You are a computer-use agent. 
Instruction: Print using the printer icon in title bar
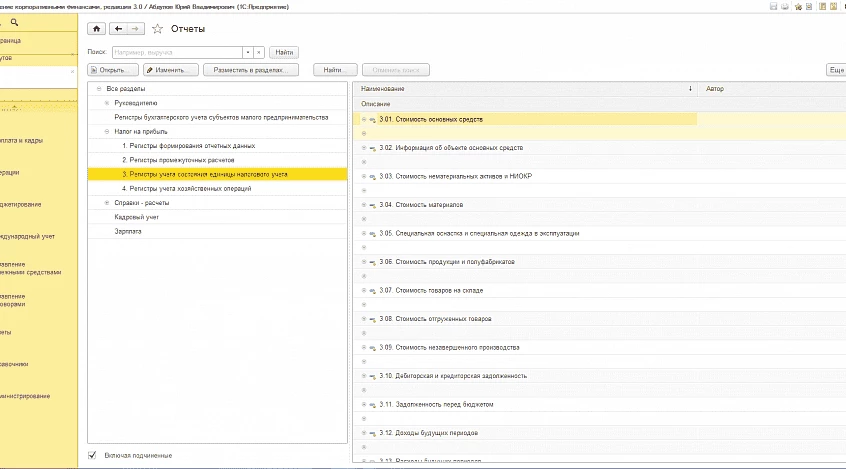784,6
